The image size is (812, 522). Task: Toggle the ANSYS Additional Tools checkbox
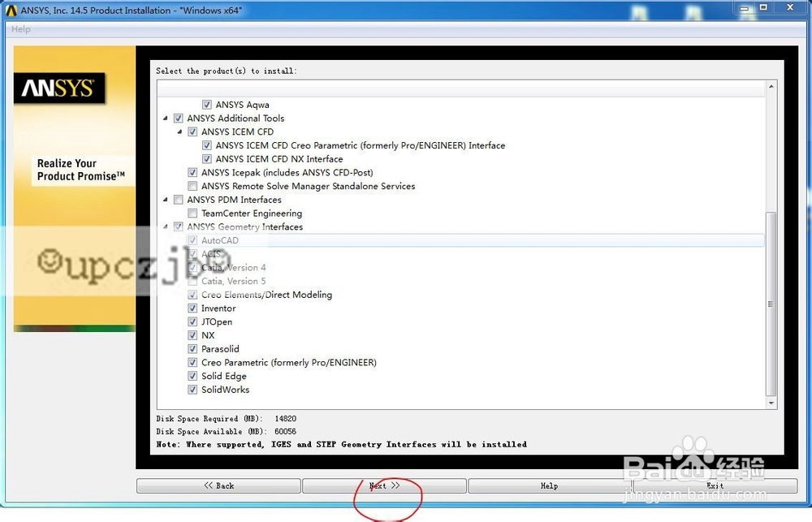tap(178, 118)
